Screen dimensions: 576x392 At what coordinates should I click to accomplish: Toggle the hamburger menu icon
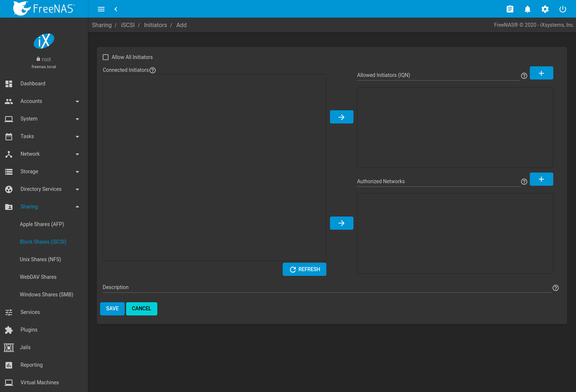coord(101,9)
